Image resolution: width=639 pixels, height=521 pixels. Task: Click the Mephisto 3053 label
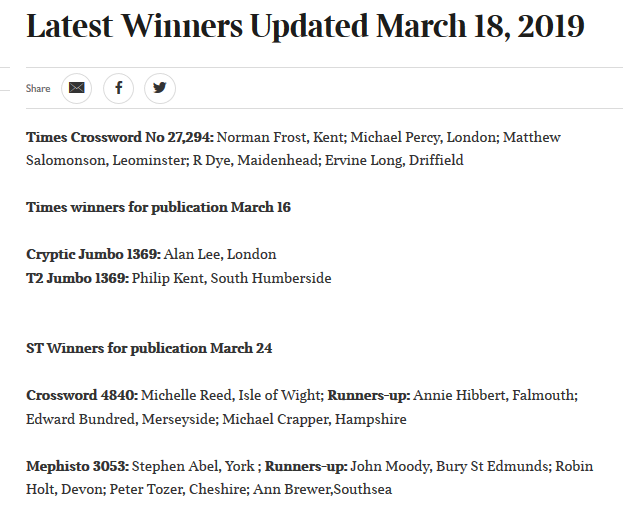77,466
